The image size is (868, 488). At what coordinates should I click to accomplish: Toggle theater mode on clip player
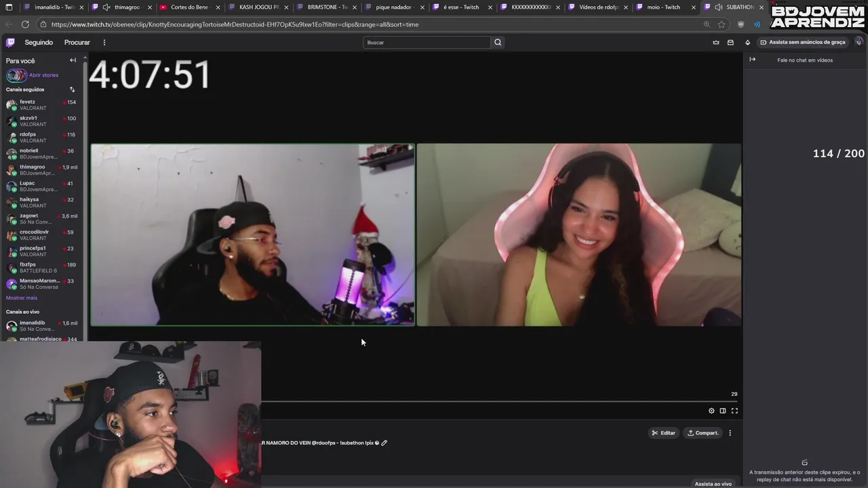[723, 411]
